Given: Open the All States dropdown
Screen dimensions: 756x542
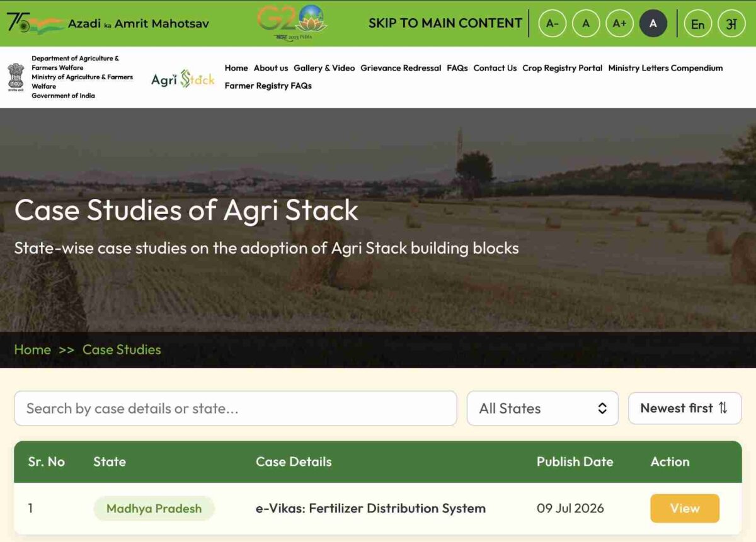Looking at the screenshot, I should (x=542, y=408).
